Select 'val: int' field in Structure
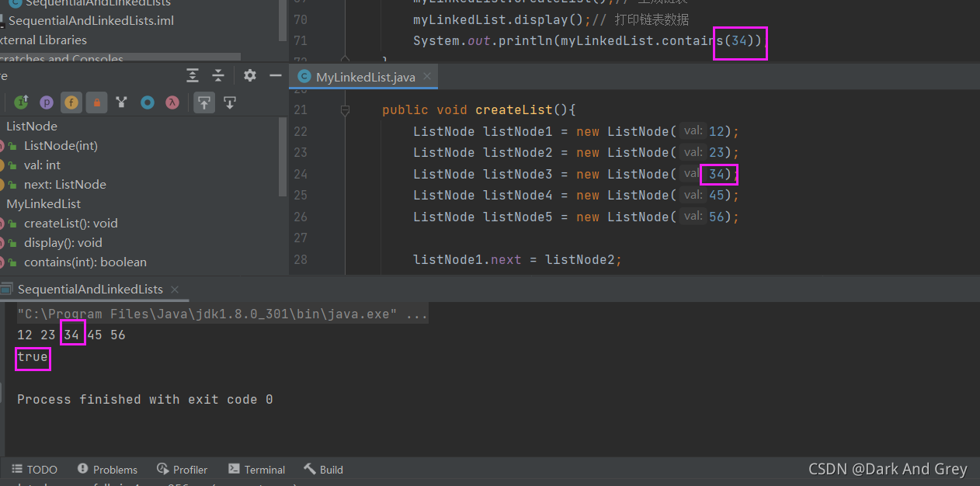The image size is (980, 486). pyautogui.click(x=42, y=165)
